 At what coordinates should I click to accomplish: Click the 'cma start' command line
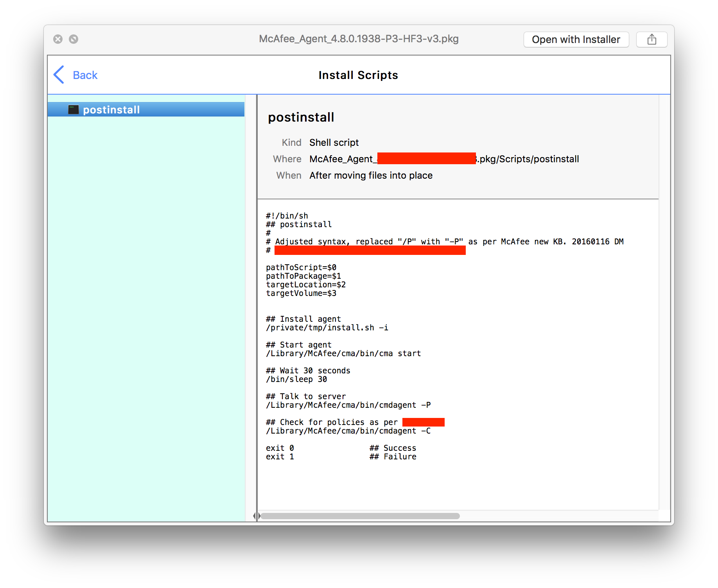tap(343, 353)
